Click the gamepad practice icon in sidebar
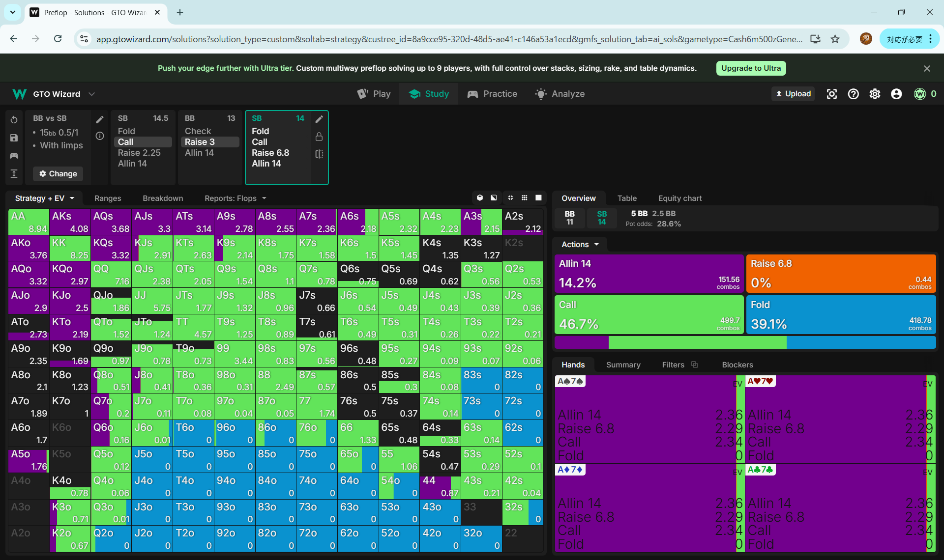 pos(14,156)
